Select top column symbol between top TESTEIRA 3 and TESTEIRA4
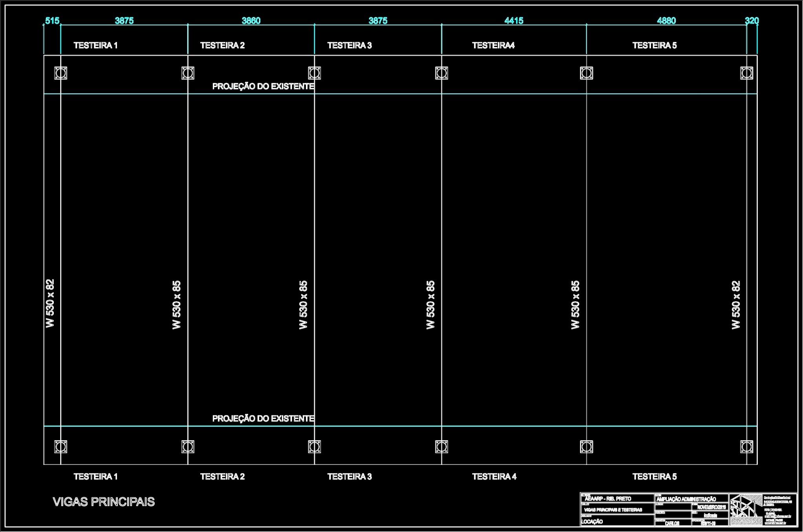The width and height of the screenshot is (803, 532). 442,73
